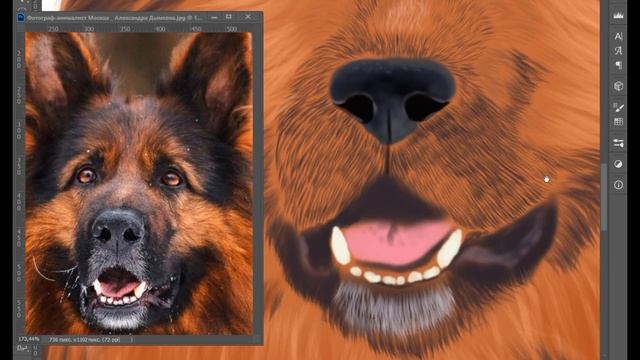This screenshot has height=360, width=640.
Task: Open the Glyphs panel icon
Action: coord(618,51)
